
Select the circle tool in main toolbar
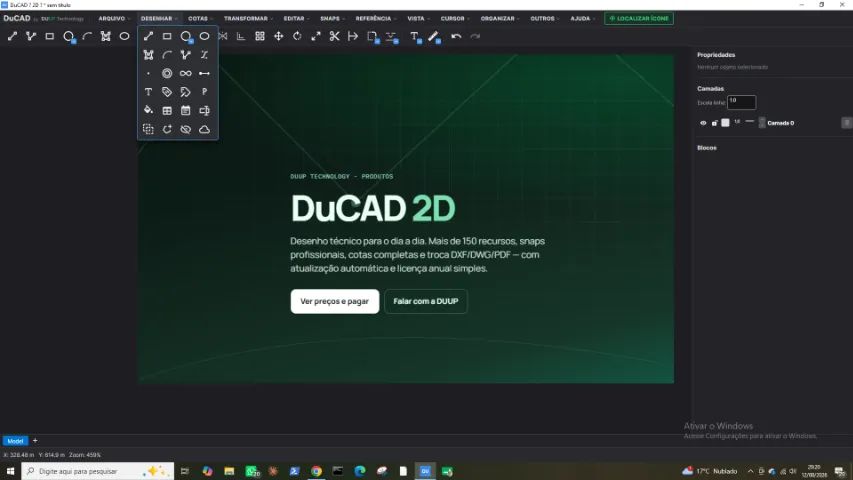(69, 36)
